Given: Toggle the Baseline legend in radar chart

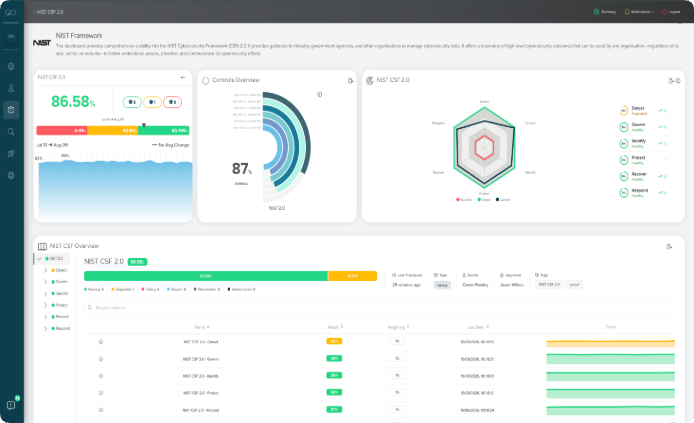Looking at the screenshot, I should (464, 200).
